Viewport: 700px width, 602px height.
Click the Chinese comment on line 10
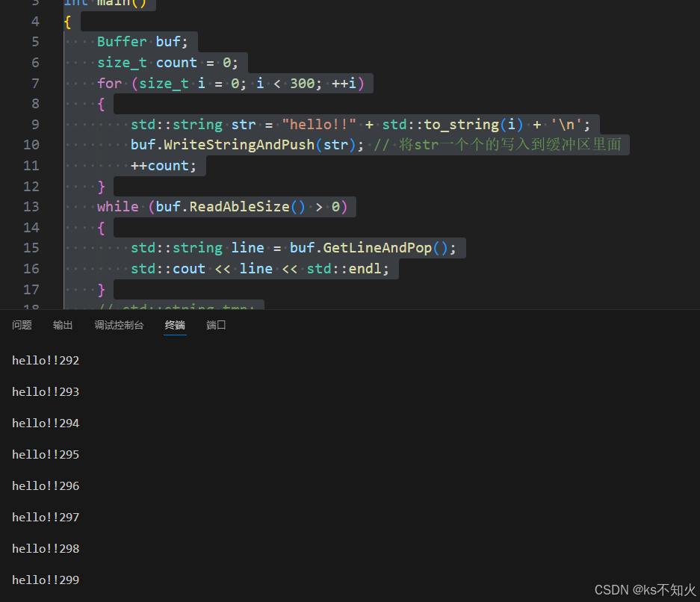point(498,145)
